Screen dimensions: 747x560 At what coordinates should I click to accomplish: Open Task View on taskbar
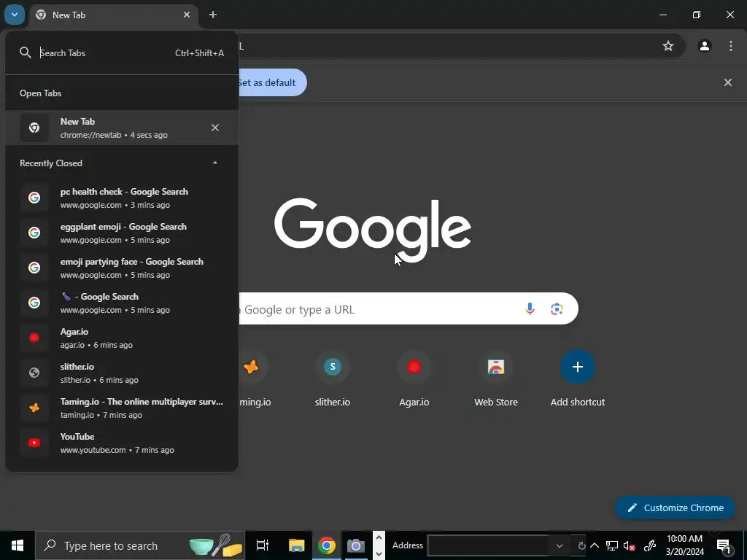pyautogui.click(x=262, y=545)
